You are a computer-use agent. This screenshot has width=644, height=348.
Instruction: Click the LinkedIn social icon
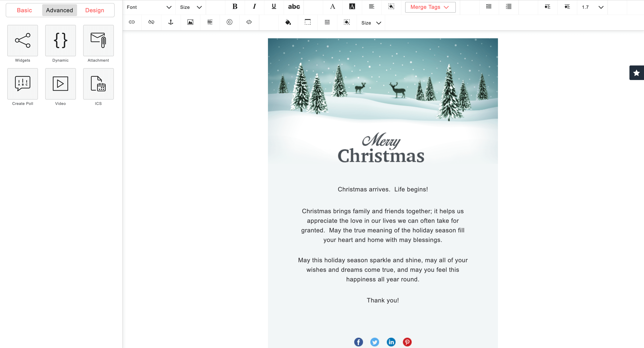(x=391, y=342)
